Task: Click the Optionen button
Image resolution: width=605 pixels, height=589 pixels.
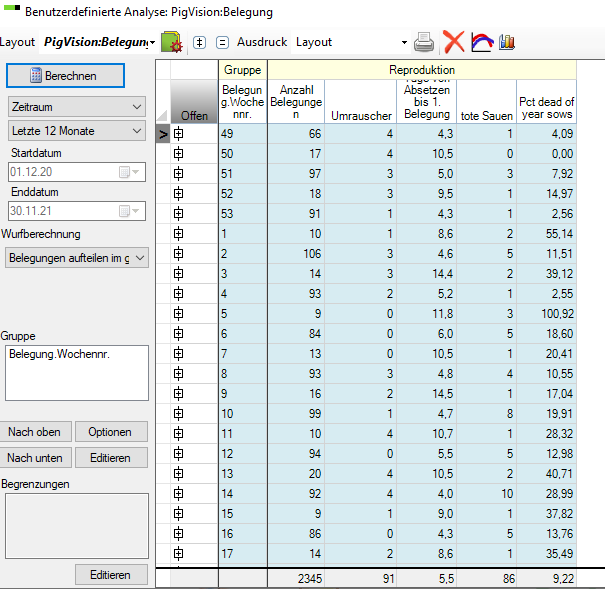Action: [111, 432]
